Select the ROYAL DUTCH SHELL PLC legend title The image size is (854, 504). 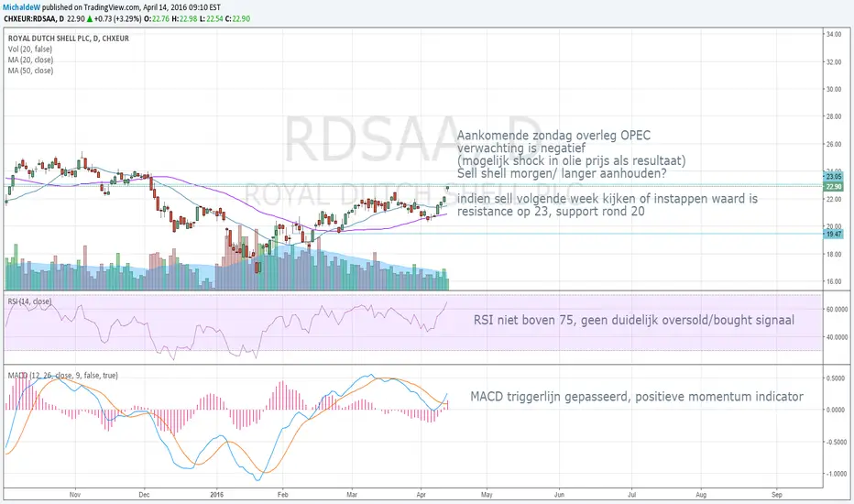pyautogui.click(x=69, y=38)
